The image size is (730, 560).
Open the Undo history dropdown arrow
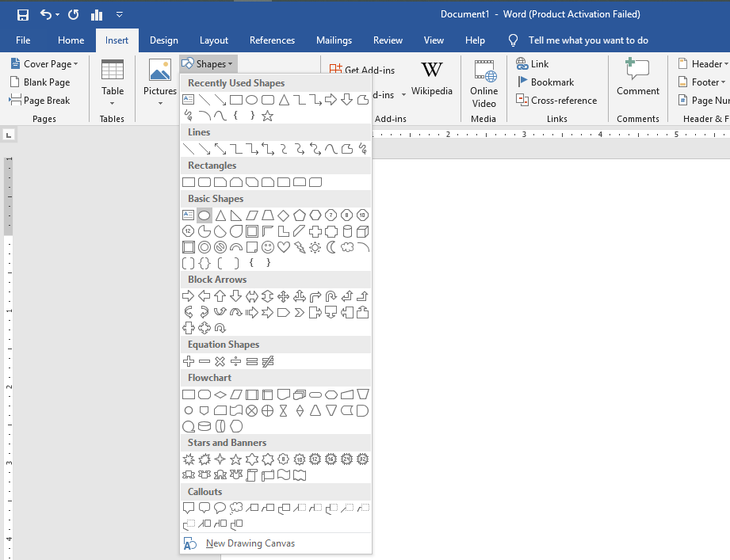pos(57,15)
